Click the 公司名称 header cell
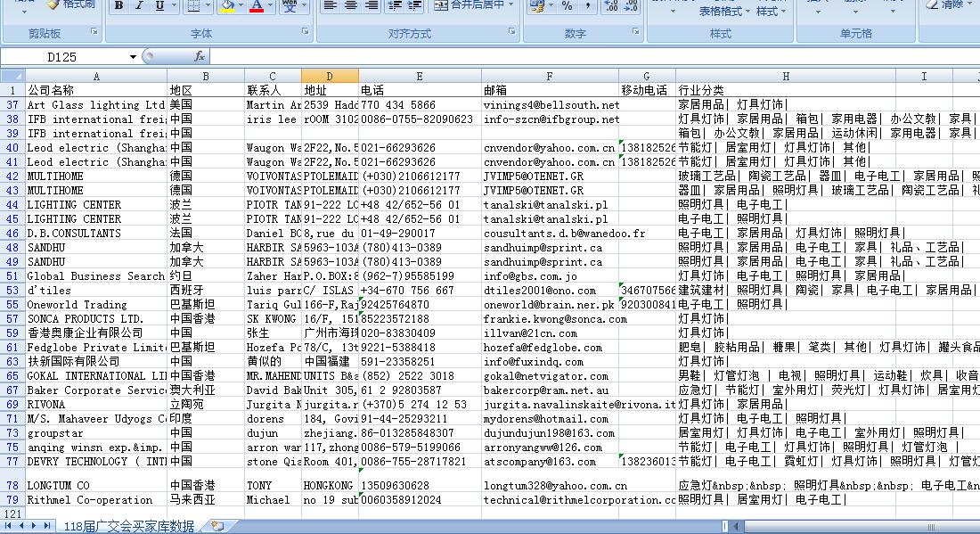 point(96,90)
